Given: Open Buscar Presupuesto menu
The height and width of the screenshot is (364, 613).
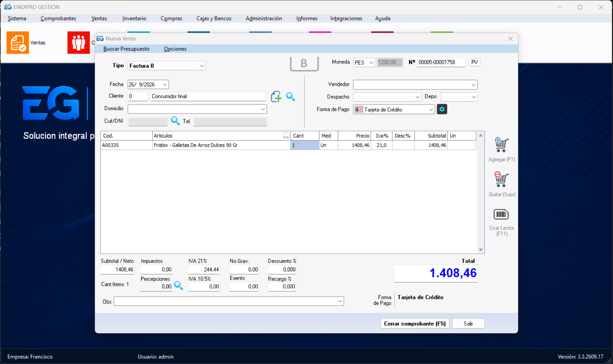Looking at the screenshot, I should click(x=126, y=49).
